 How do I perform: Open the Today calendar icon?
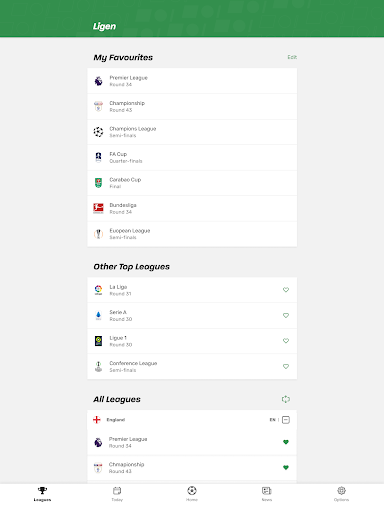click(x=117, y=490)
